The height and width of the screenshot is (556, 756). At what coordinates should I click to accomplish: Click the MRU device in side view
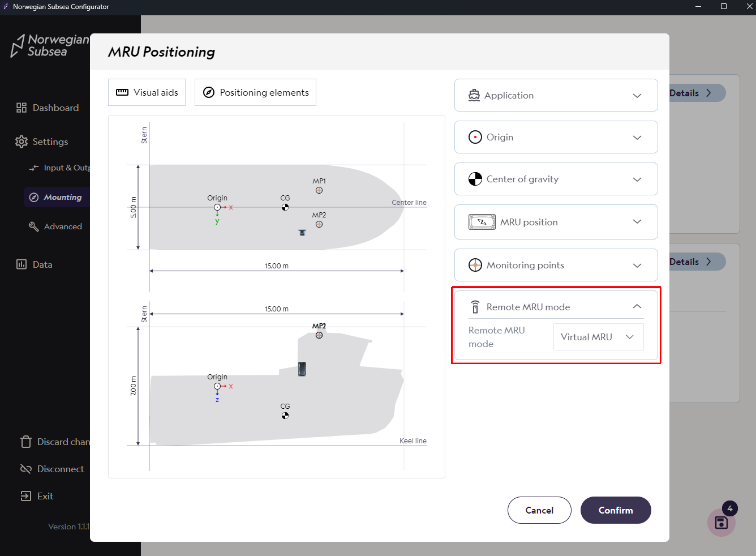pos(302,369)
